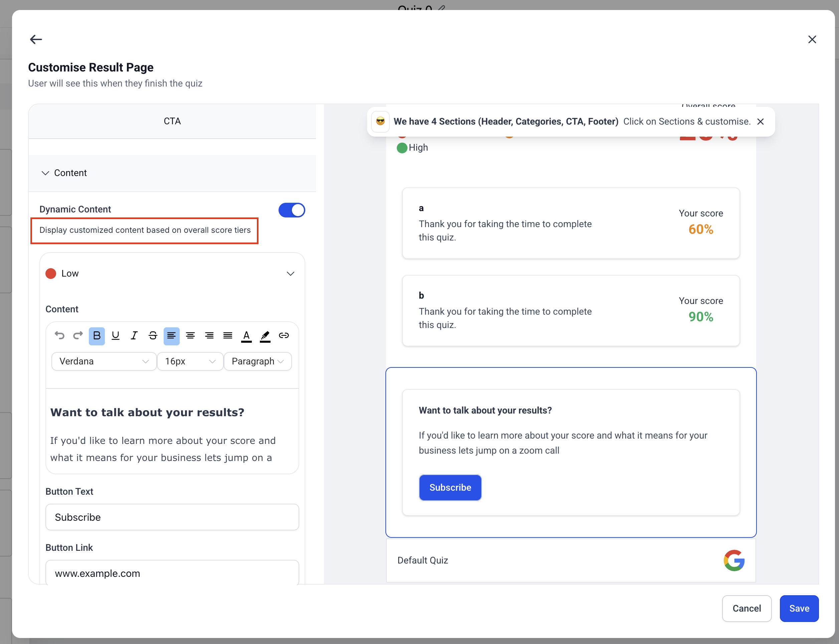Click the undo icon in editor toolbar
This screenshot has height=644, width=839.
(59, 336)
